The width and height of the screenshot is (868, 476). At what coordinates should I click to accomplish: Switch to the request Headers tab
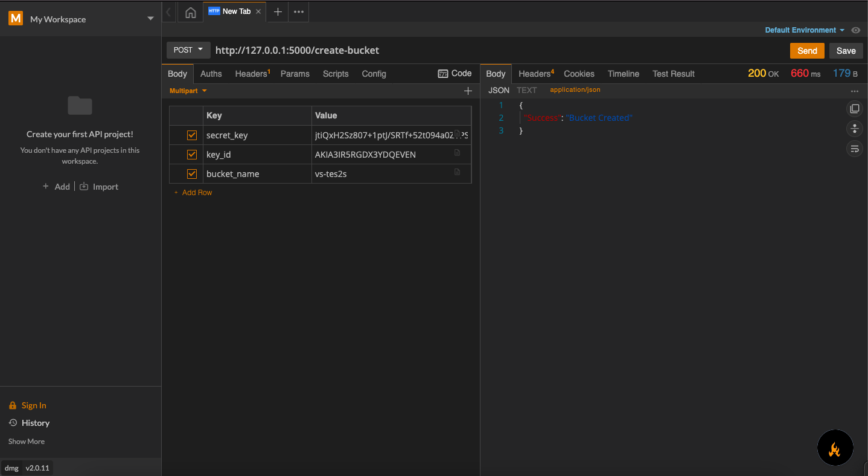pos(250,73)
